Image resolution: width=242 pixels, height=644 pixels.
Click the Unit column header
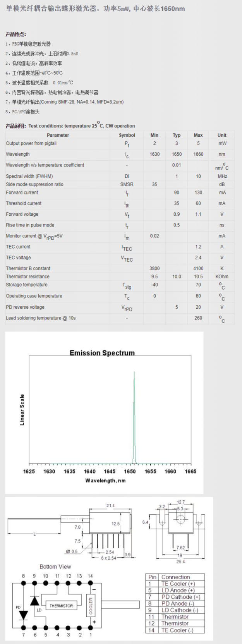pyautogui.click(x=222, y=135)
